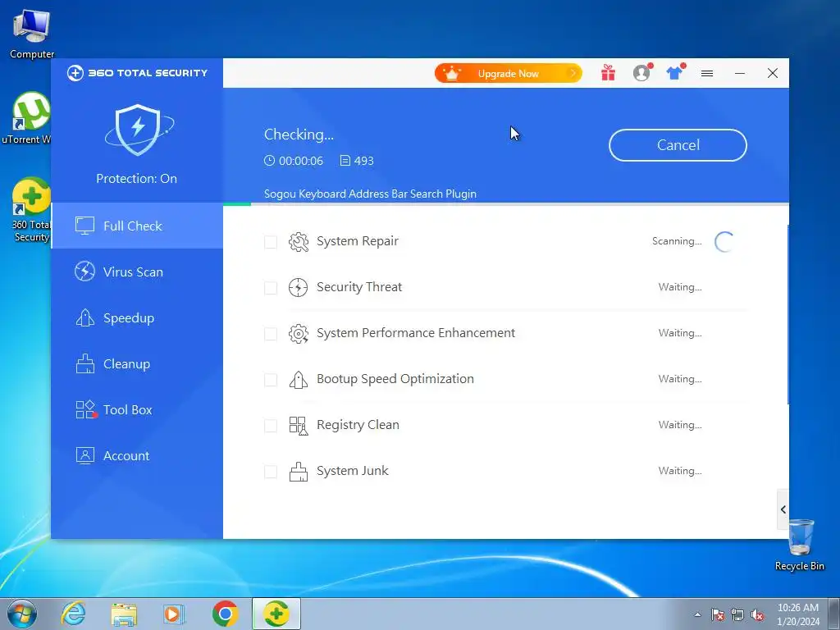Tick the System Performance Enhancement checkbox
840x630 pixels.
point(271,334)
